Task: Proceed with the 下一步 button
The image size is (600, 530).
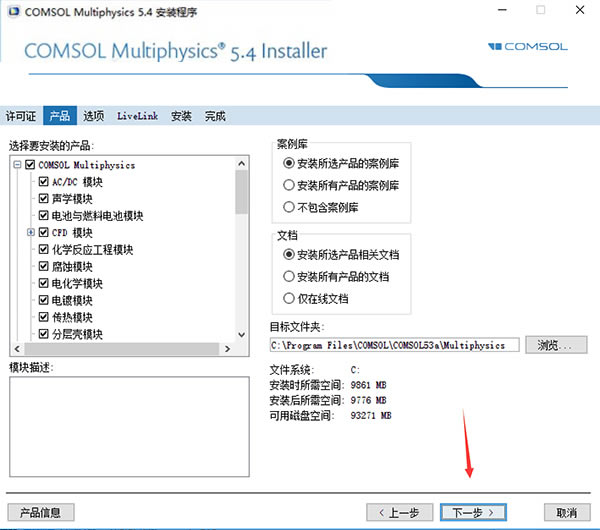Action: (473, 512)
